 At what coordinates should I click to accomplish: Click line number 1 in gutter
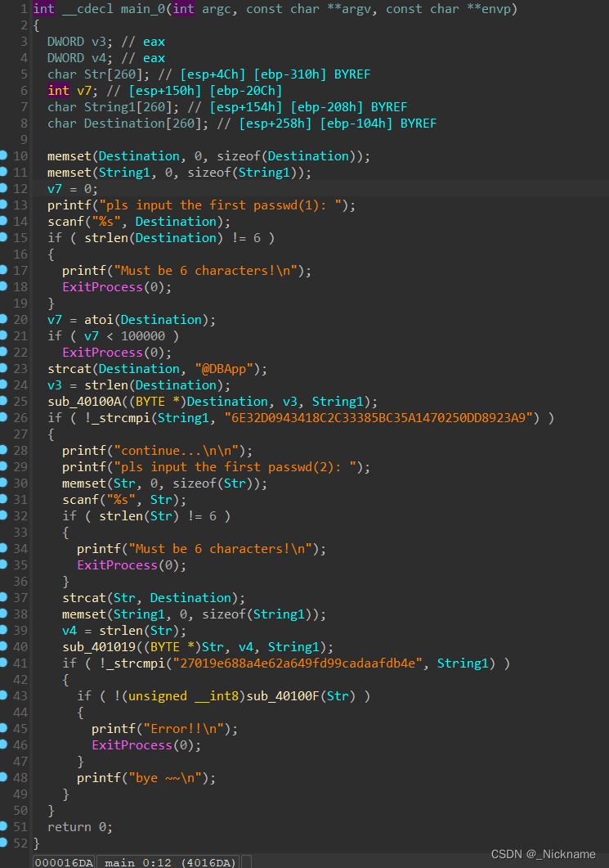pos(24,9)
